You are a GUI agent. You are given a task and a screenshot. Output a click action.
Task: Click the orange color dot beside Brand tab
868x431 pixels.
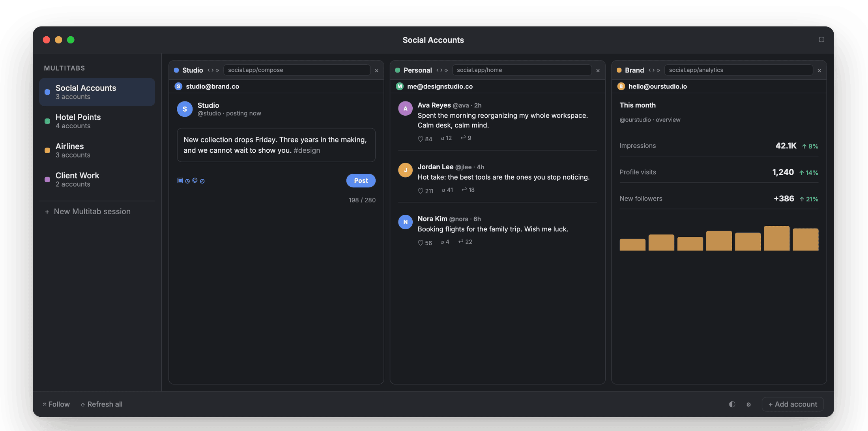pos(619,70)
